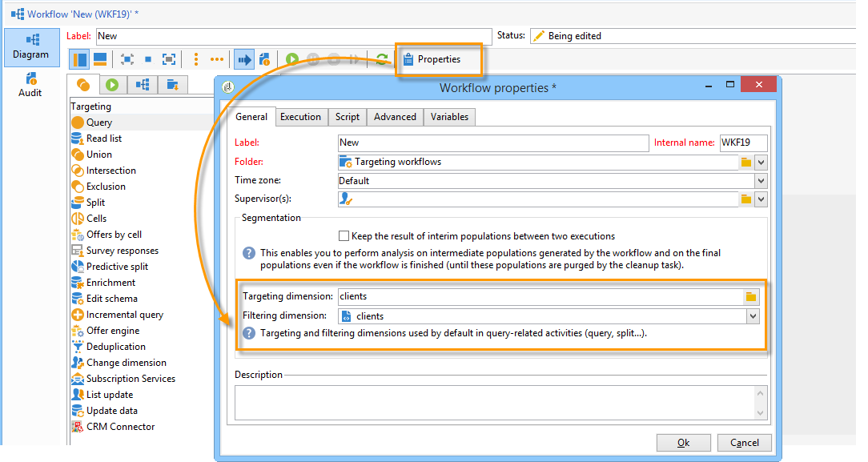Select the Targeting palette tab with orange circles
Image resolution: width=868 pixels, height=462 pixels.
pyautogui.click(x=83, y=85)
